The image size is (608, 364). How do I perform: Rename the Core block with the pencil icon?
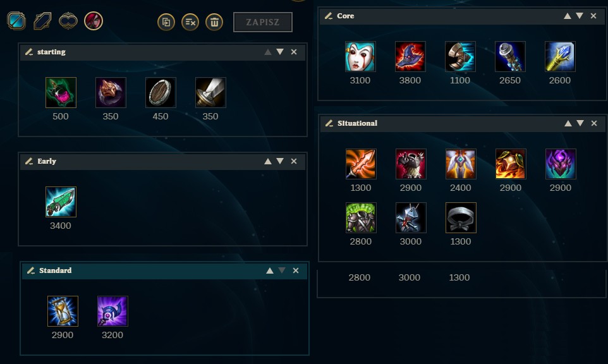pyautogui.click(x=329, y=16)
